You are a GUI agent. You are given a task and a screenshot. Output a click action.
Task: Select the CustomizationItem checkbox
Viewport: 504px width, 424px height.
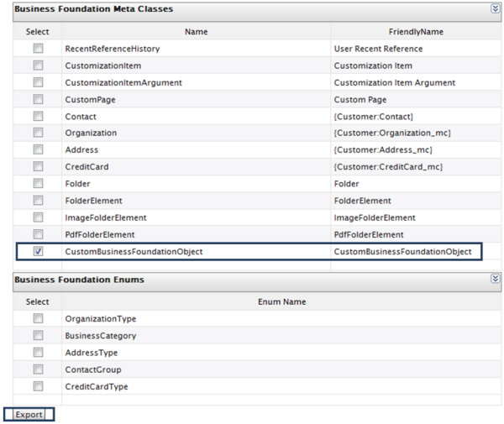pyautogui.click(x=38, y=65)
